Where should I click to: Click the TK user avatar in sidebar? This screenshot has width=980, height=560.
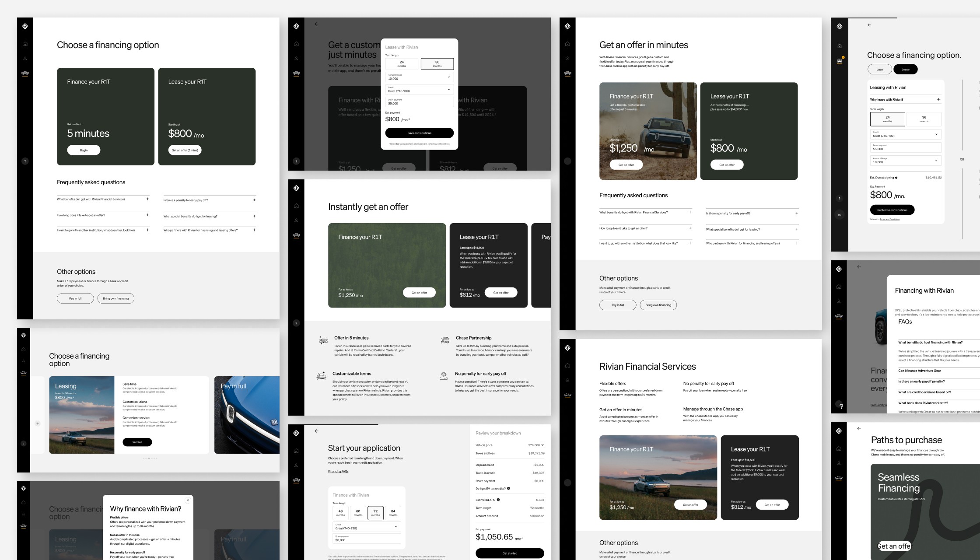tap(839, 215)
